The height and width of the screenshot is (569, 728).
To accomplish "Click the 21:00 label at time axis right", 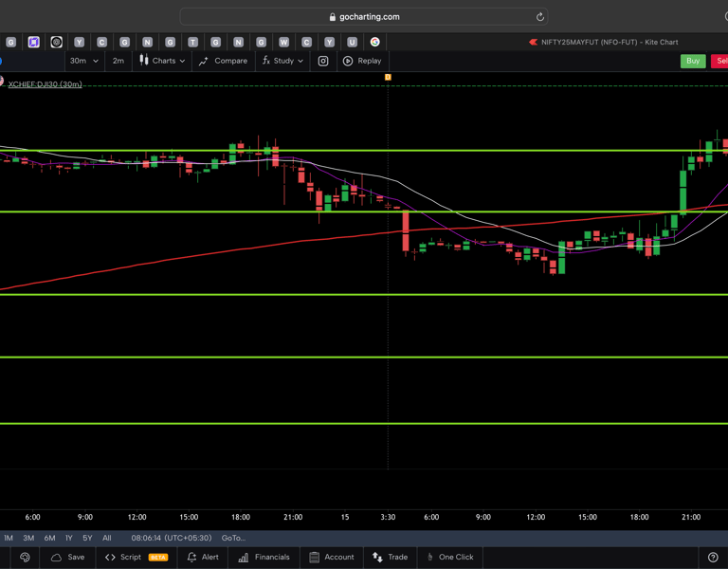I will point(691,517).
